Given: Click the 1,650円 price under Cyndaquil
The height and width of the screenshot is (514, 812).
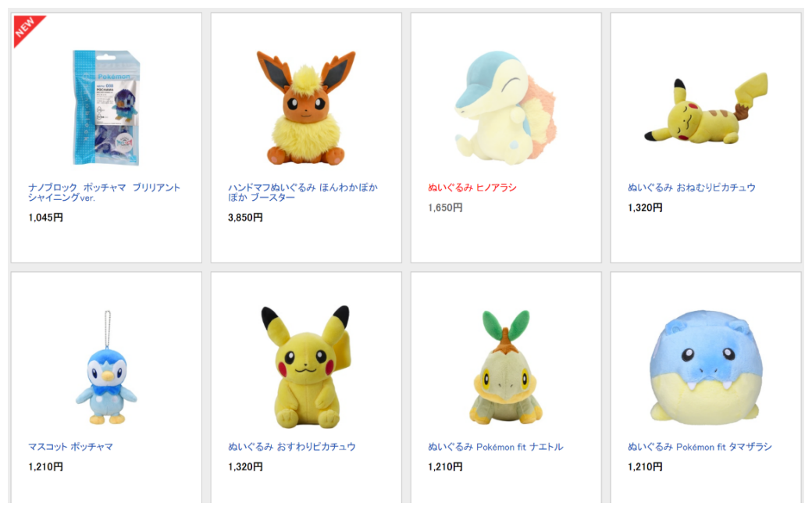Looking at the screenshot, I should coord(445,208).
